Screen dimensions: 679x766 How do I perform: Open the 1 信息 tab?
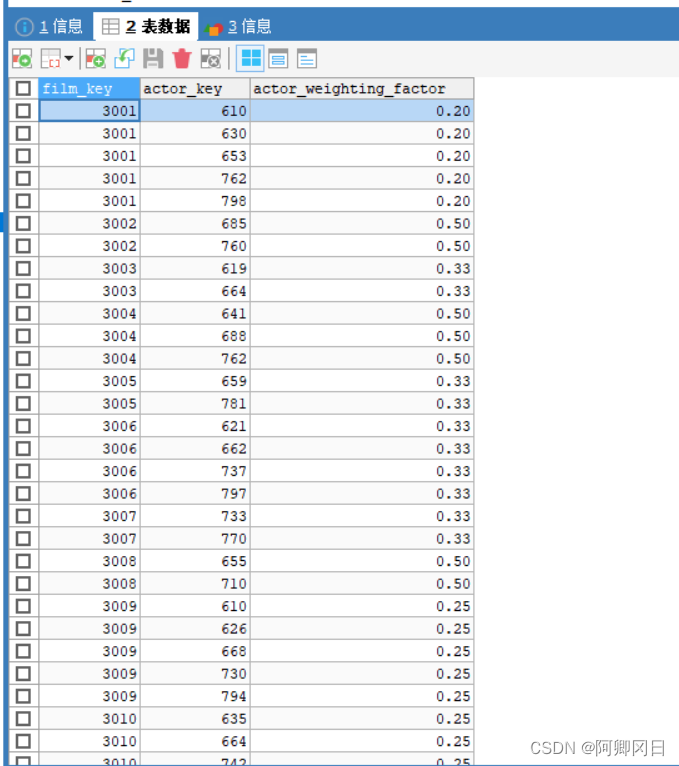tap(50, 26)
